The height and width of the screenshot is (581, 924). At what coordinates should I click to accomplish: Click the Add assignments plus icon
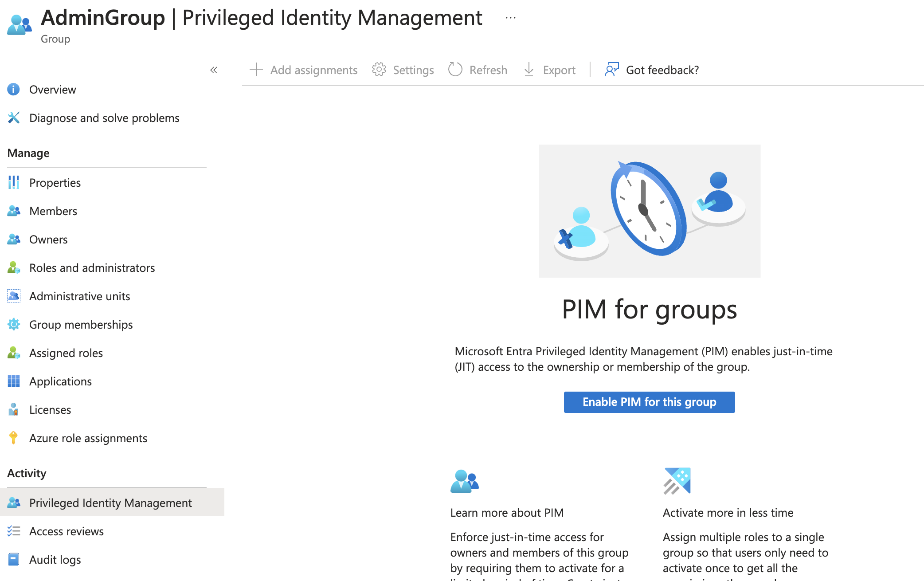click(256, 70)
